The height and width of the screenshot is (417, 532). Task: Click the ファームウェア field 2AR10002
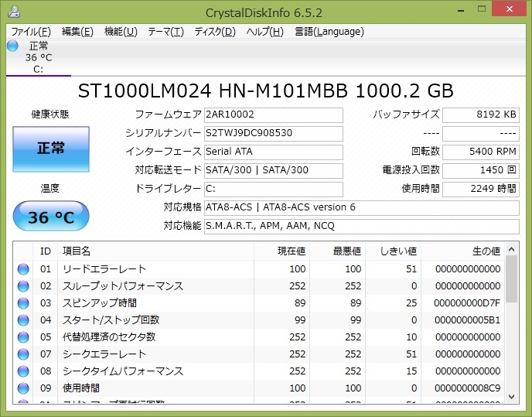(x=274, y=115)
